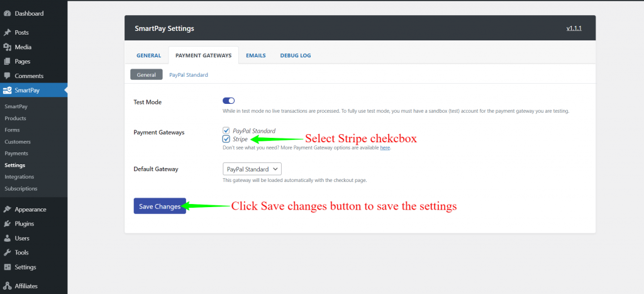Click the Save Changes button
644x294 pixels.
coord(160,206)
